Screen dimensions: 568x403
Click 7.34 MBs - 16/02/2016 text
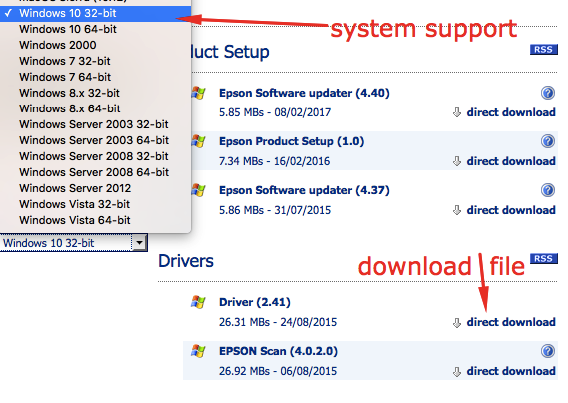[x=275, y=161]
